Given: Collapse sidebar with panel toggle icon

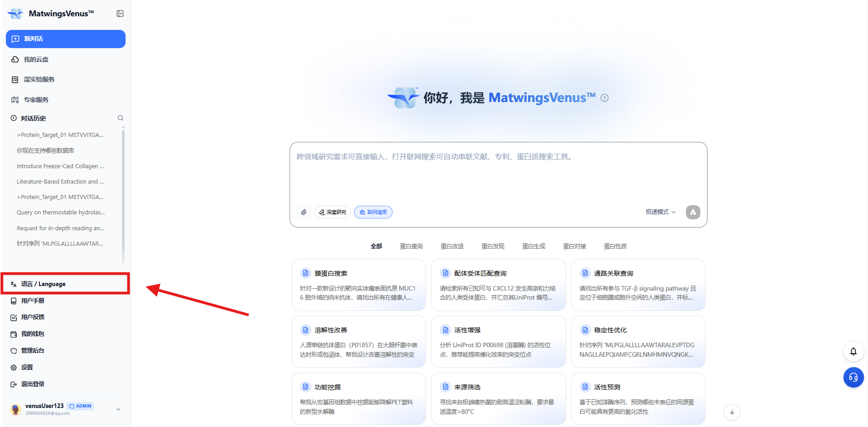Looking at the screenshot, I should pyautogui.click(x=120, y=14).
